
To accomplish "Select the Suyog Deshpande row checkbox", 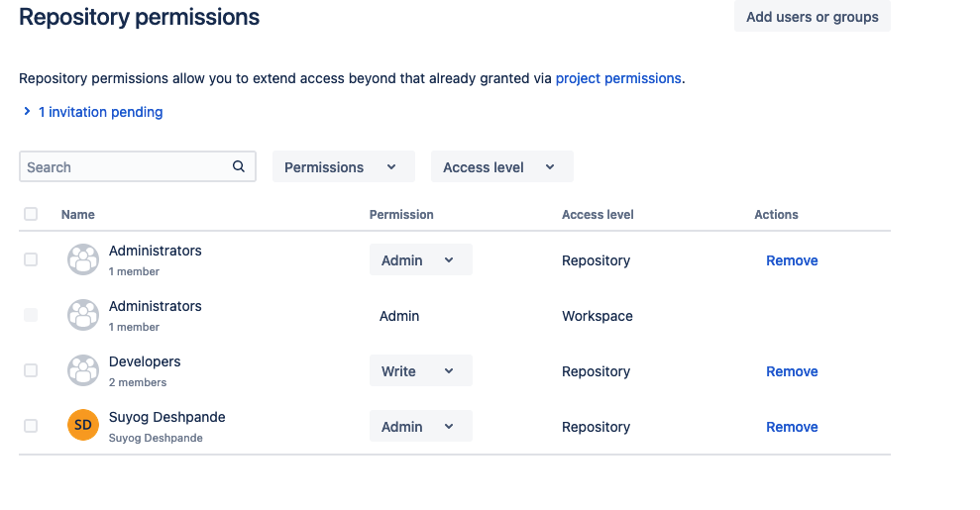I will (31, 426).
